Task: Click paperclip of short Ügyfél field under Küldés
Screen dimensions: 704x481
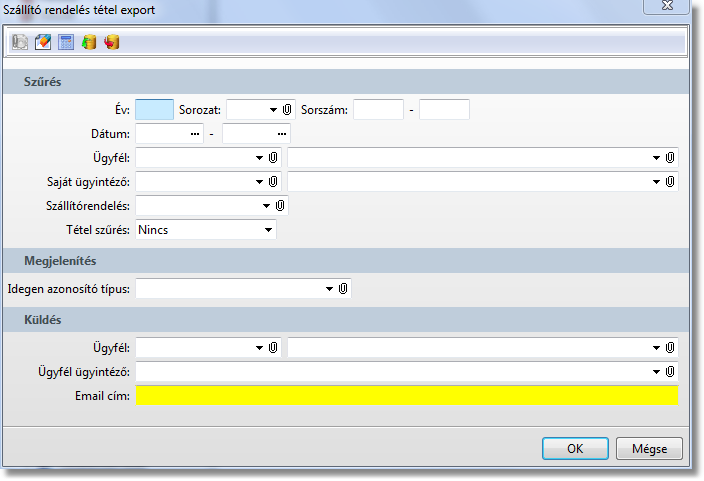Action: [x=273, y=348]
